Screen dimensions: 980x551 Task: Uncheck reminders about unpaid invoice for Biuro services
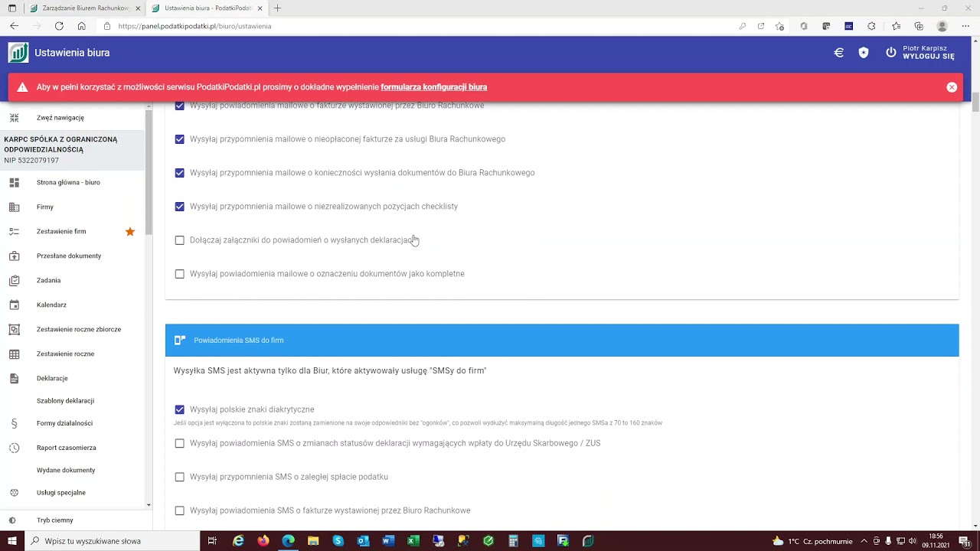pos(179,139)
